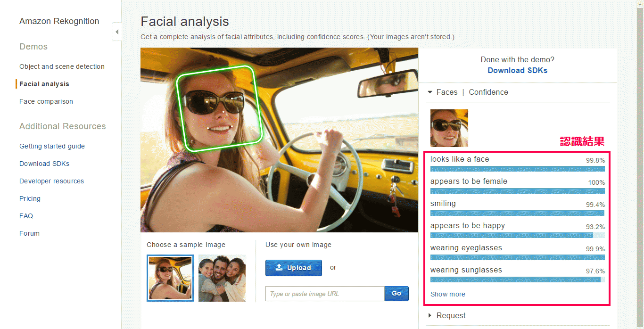Screen dimensions: 644x329
Task: Collapse the sidebar with the arrow tab
Action: point(116,32)
